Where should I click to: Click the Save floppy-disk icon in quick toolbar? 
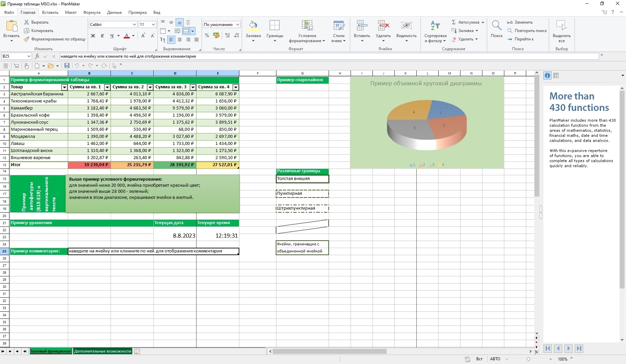[x=67, y=66]
